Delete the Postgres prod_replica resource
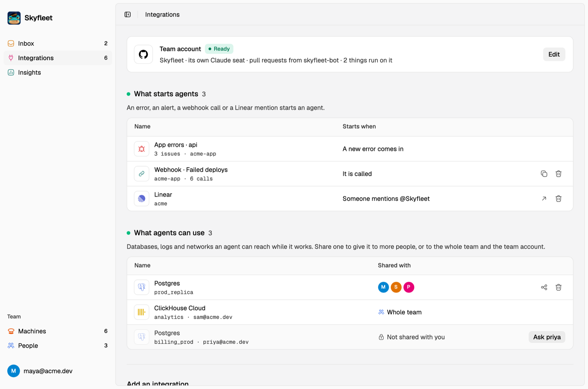 (x=559, y=287)
